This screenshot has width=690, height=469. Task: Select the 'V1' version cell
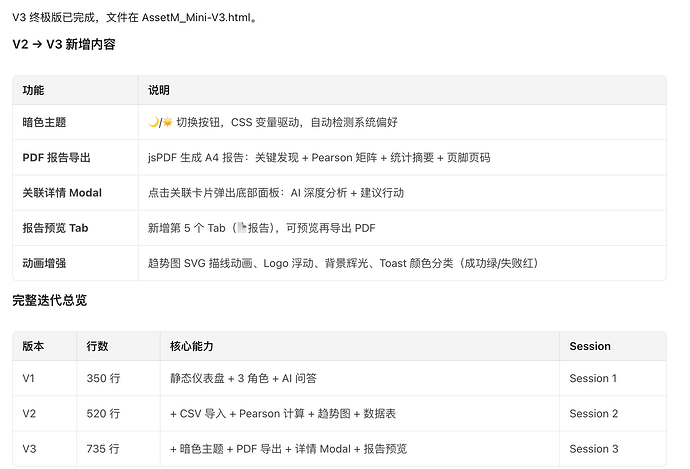(x=44, y=378)
